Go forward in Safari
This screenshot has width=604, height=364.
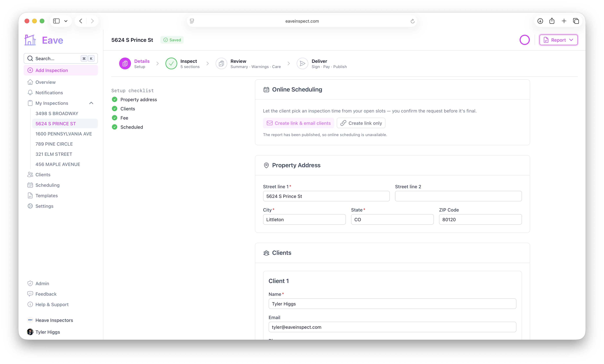(92, 21)
